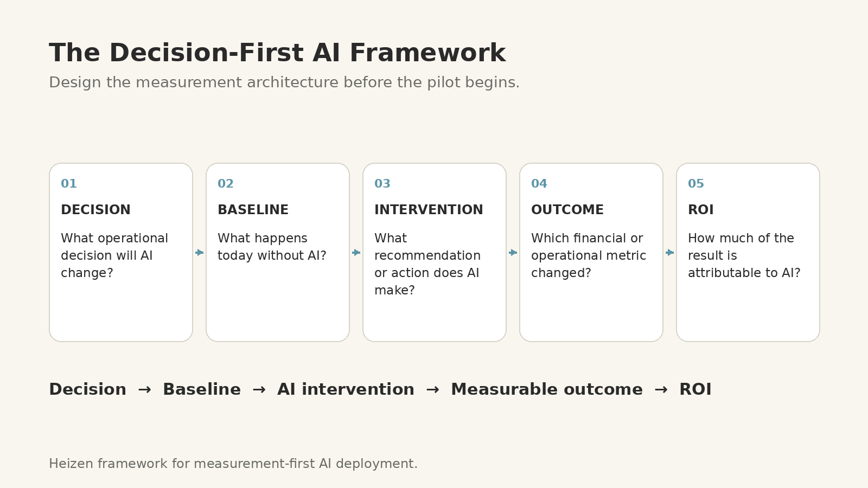
Task: Click the slide title The Decision-First AI Framework
Action: point(277,53)
